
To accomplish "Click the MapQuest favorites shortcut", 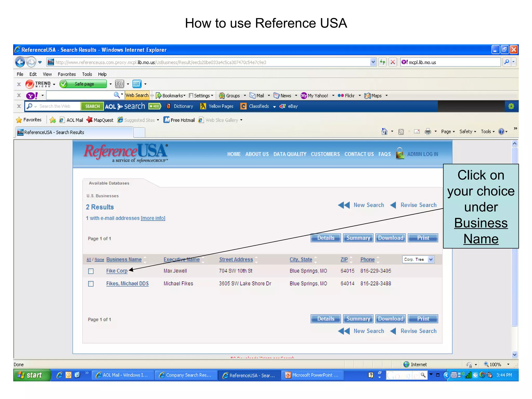I will 100,120.
